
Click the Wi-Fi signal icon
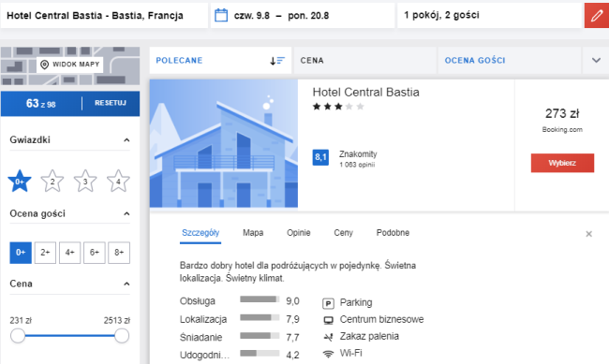(x=328, y=354)
